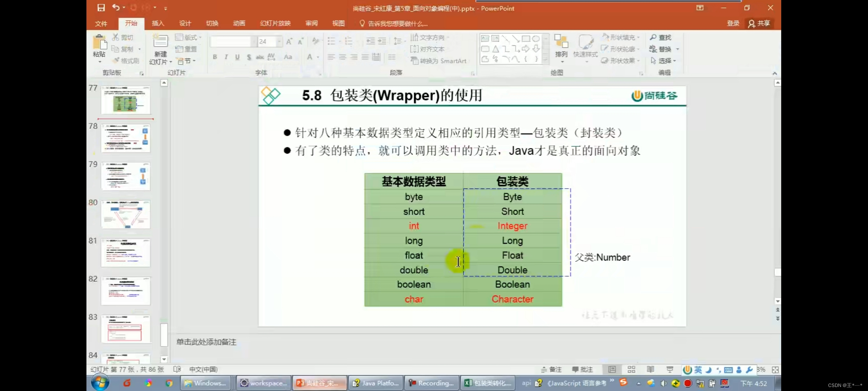868x391 pixels.
Task: Open the Replace dropdown arrow
Action: click(677, 49)
